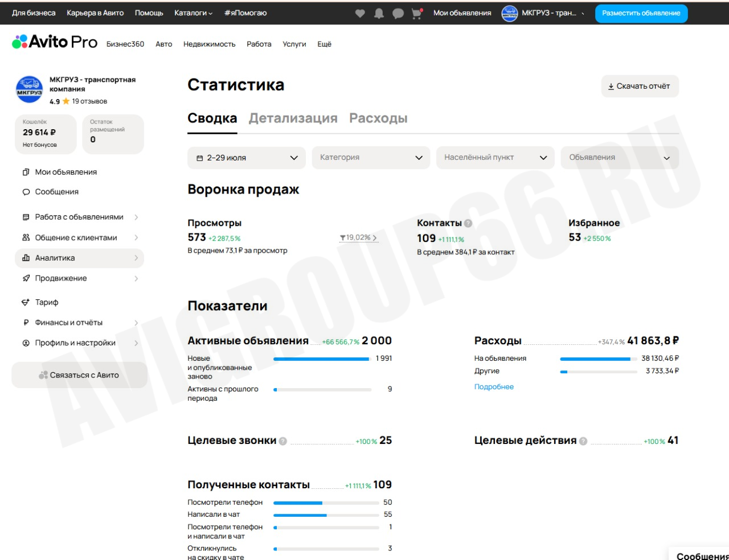Click the Новые и опубликованные заново progress bar
Screen dimensions: 729x560
[322, 359]
